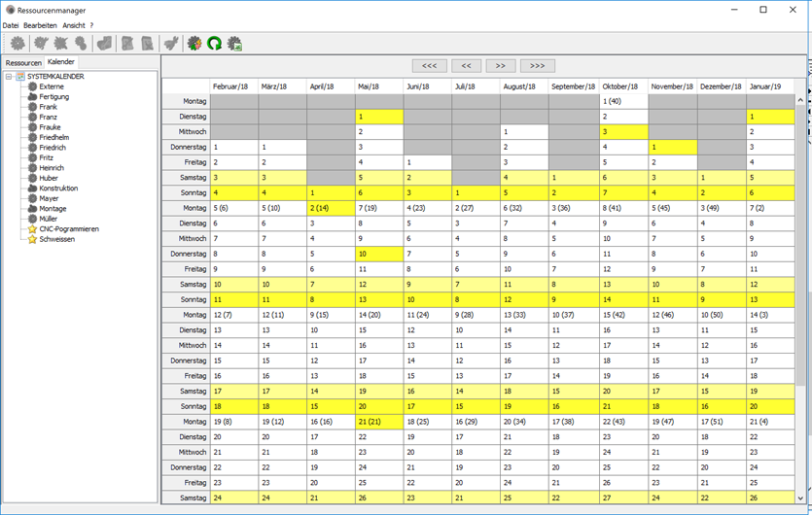
Task: Click cell 5 (6) in the Februar column
Action: tap(234, 208)
